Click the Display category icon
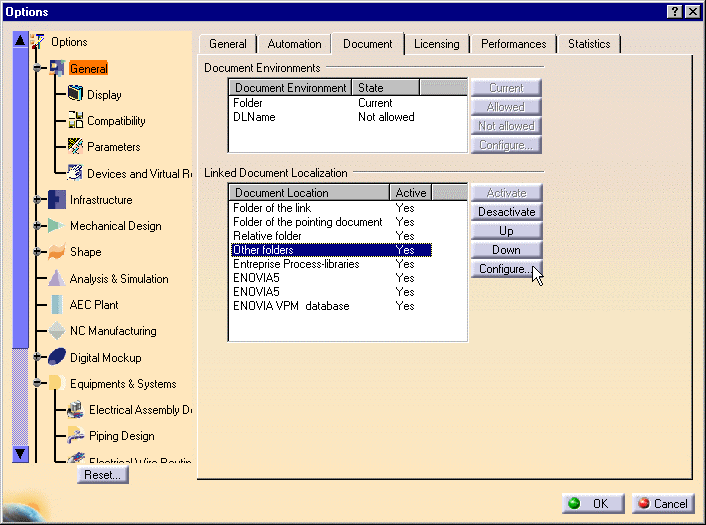This screenshot has width=706, height=525. click(x=74, y=95)
